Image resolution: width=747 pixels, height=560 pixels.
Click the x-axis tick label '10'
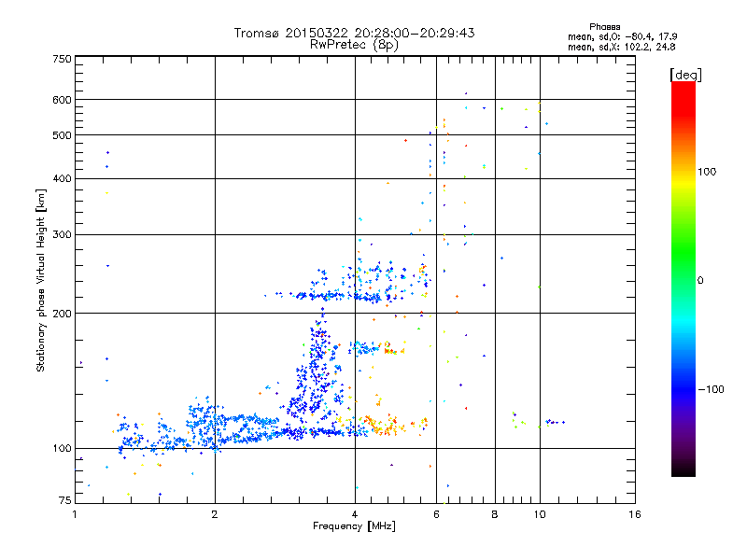(540, 514)
